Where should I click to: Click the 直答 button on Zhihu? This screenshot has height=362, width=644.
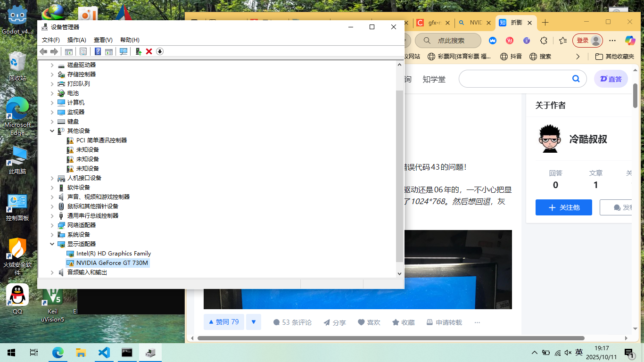click(x=611, y=79)
